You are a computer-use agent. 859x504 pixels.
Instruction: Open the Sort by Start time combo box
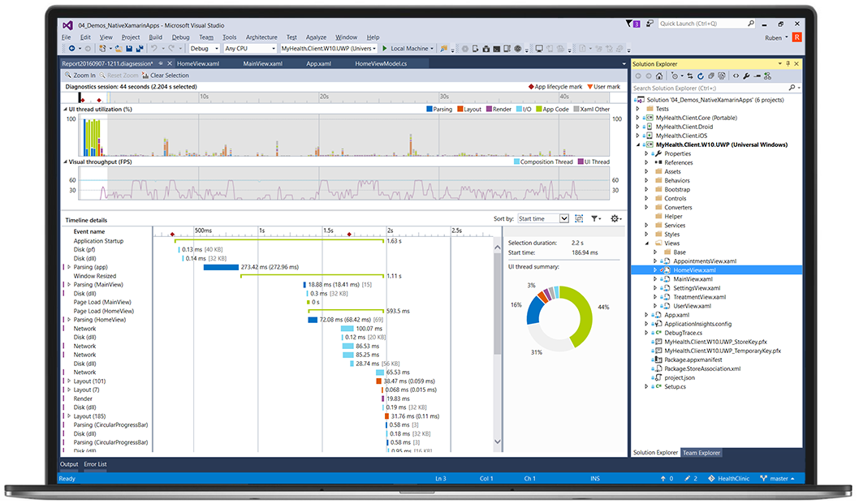(x=543, y=218)
